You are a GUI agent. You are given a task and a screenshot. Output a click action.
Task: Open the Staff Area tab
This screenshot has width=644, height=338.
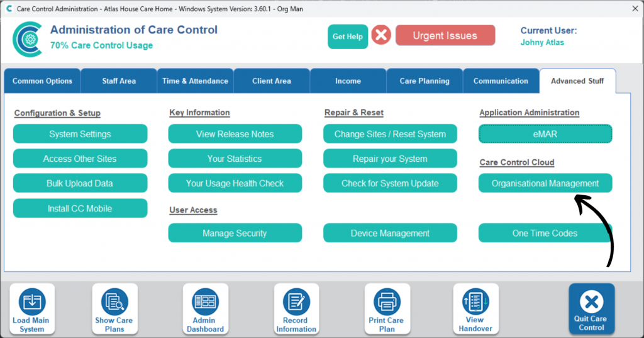(x=119, y=81)
